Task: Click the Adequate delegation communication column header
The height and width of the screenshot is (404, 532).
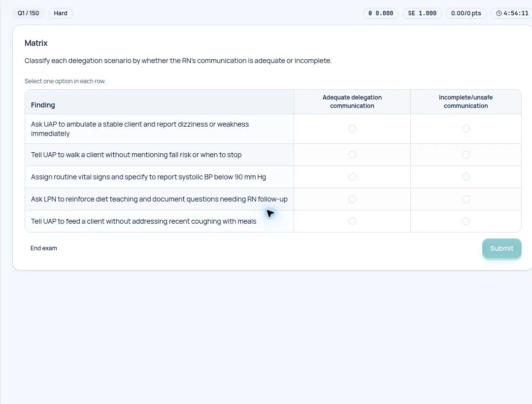Action: click(352, 101)
